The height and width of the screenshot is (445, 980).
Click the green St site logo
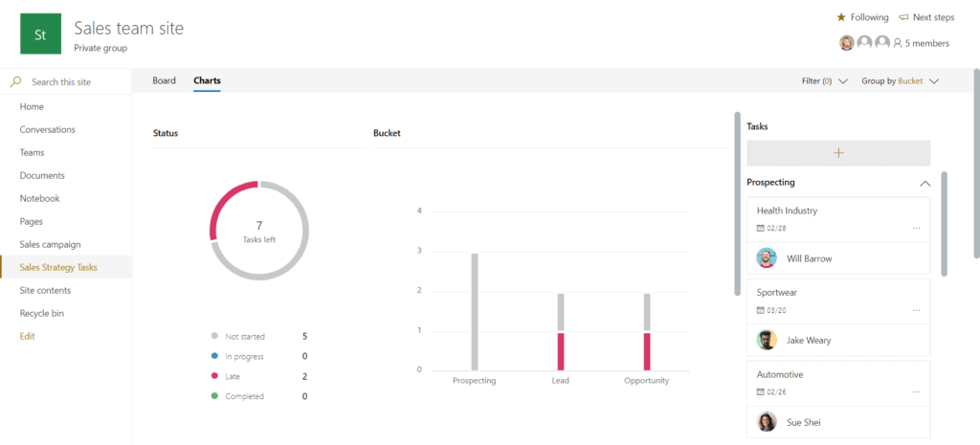40,34
